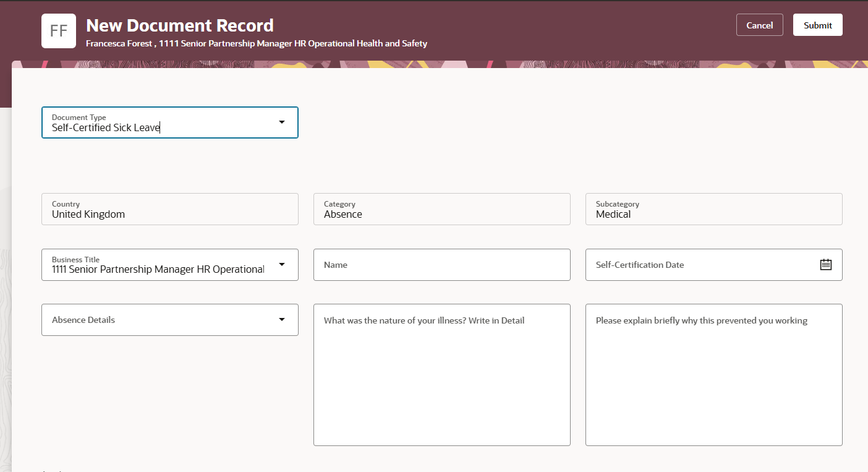Viewport: 868px width, 472px height.
Task: Expand the Document Type dropdown arrow
Action: pyautogui.click(x=282, y=122)
